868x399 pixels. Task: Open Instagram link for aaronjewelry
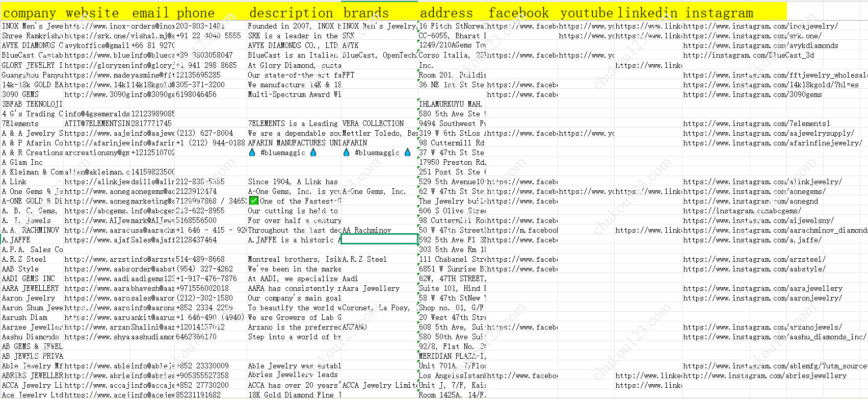pos(762,298)
